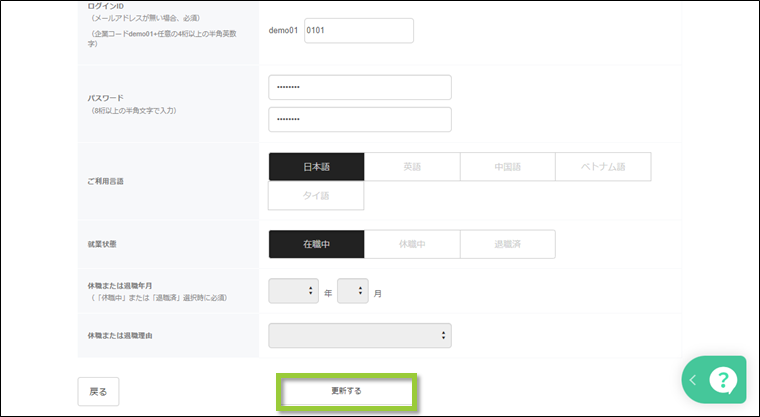Set employment status to 退職済
Image resolution: width=760 pixels, height=417 pixels.
pyautogui.click(x=507, y=245)
